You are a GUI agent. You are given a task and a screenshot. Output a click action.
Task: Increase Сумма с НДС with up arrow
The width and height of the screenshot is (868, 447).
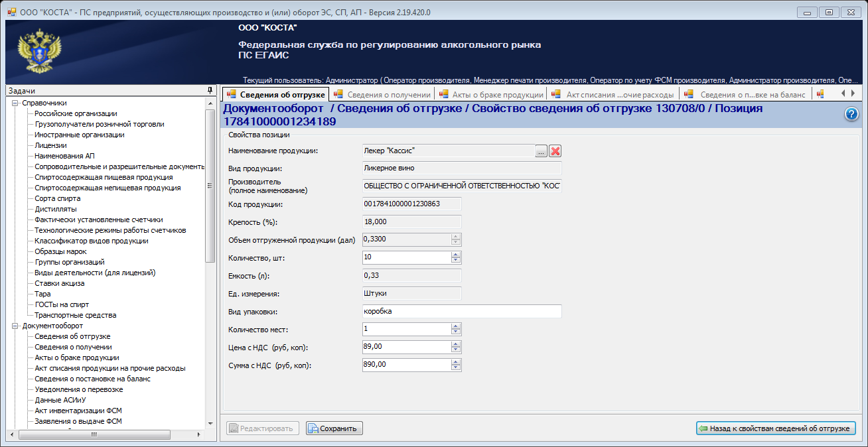pos(456,362)
